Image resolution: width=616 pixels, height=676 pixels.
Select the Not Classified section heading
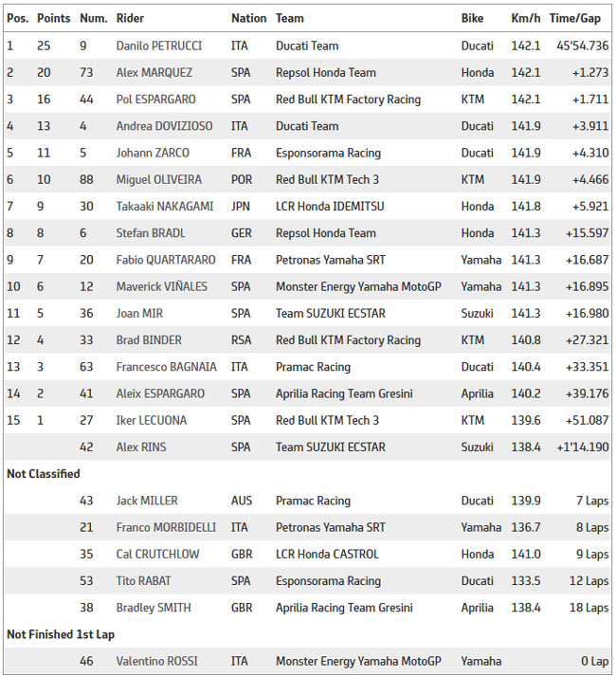44,474
